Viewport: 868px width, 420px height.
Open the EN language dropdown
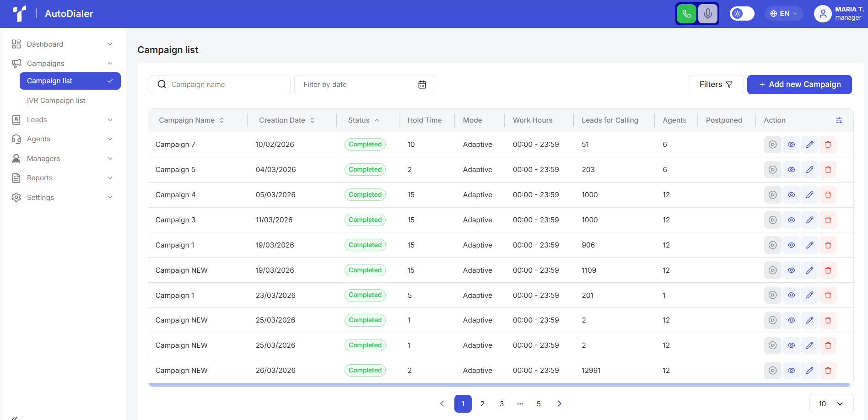point(784,14)
